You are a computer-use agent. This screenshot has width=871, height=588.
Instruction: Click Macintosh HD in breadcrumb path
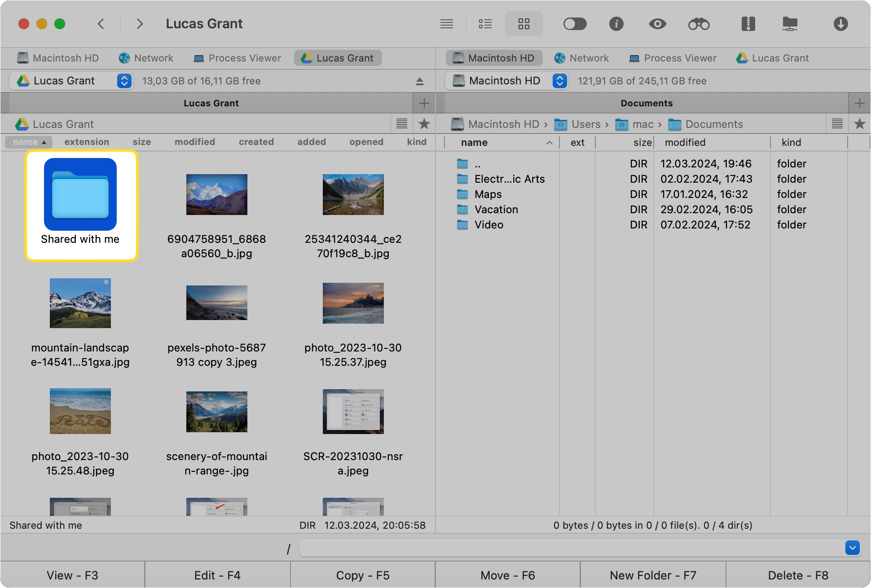pos(496,124)
